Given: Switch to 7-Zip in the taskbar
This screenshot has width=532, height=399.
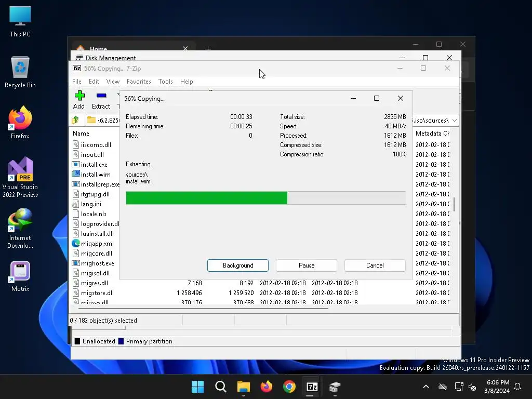Looking at the screenshot, I should [x=312, y=387].
